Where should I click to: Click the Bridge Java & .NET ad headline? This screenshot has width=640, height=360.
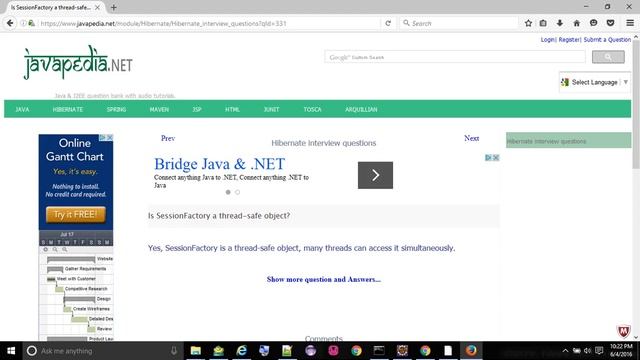click(220, 164)
